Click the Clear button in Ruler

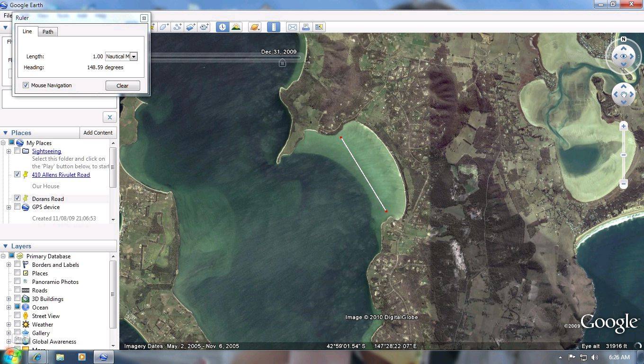[123, 86]
